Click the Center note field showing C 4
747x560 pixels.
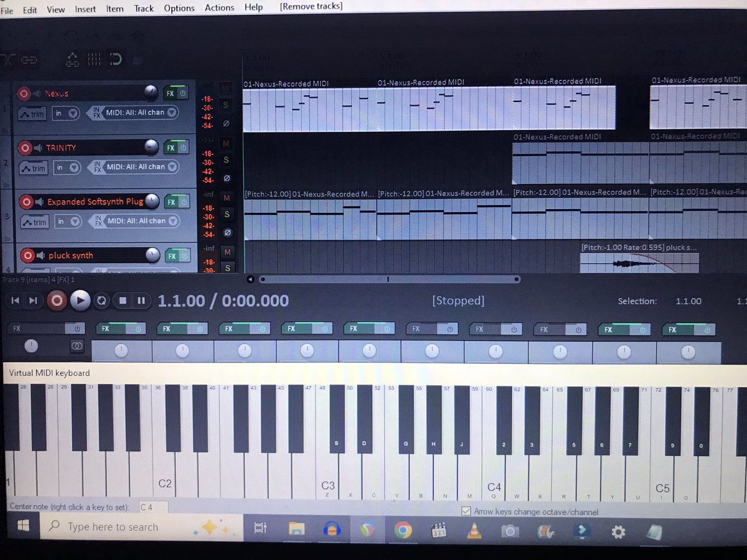[154, 507]
